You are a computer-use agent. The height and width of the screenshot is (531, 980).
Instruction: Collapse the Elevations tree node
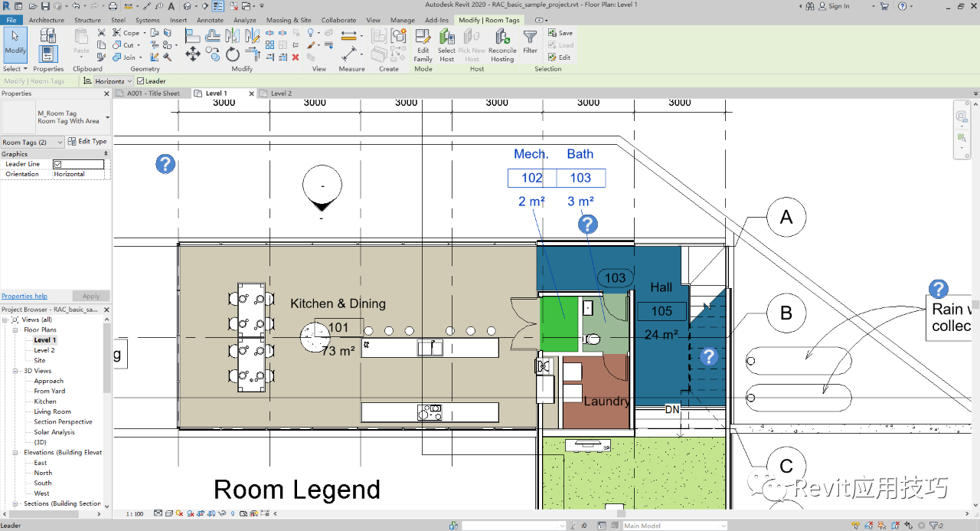[15, 453]
